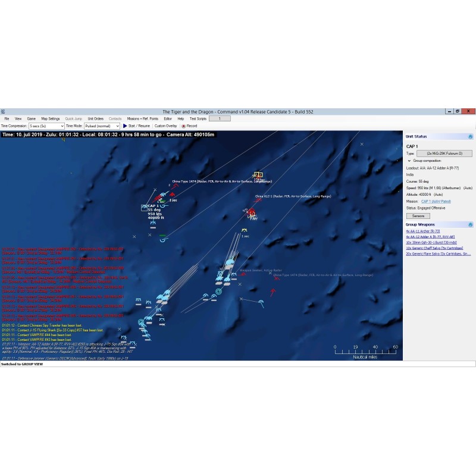Click the Start / Resume play icon
Screen dimensions: 476x476
point(125,126)
